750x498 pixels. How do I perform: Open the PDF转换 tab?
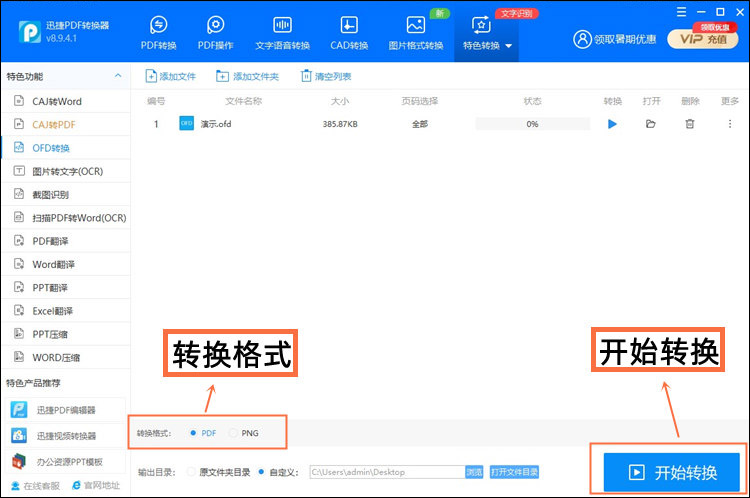tap(158, 33)
